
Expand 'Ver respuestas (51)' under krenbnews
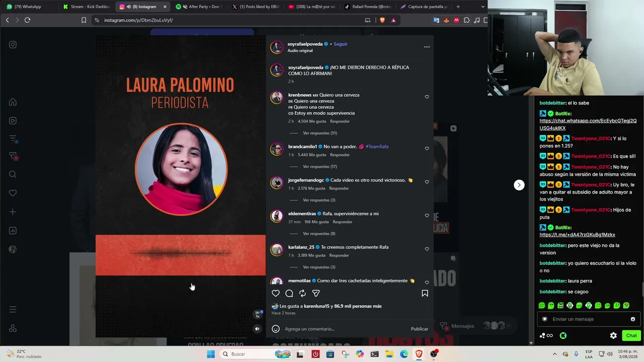click(320, 133)
